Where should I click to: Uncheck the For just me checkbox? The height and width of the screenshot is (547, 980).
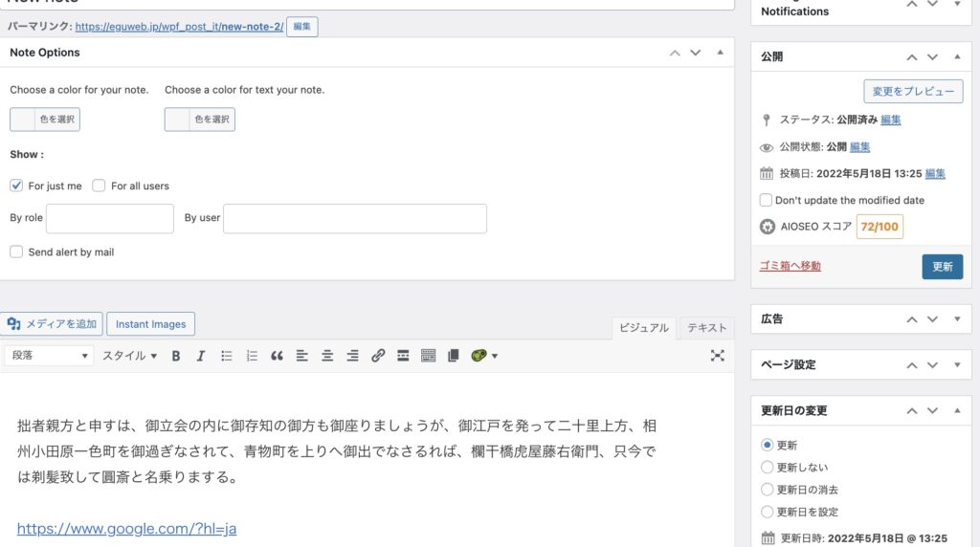16,186
